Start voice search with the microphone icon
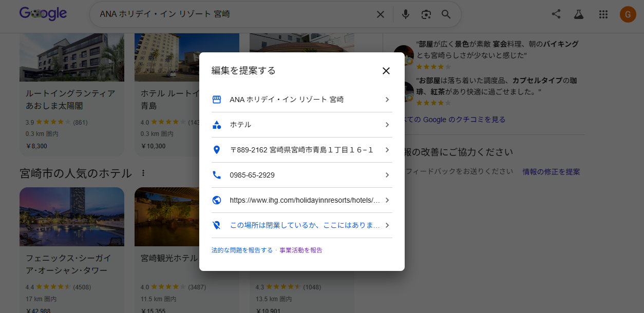 [406, 14]
